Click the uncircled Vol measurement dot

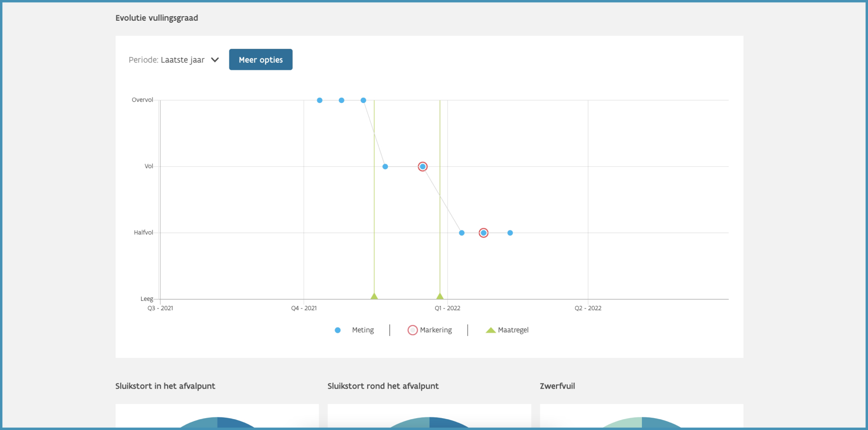(x=385, y=167)
